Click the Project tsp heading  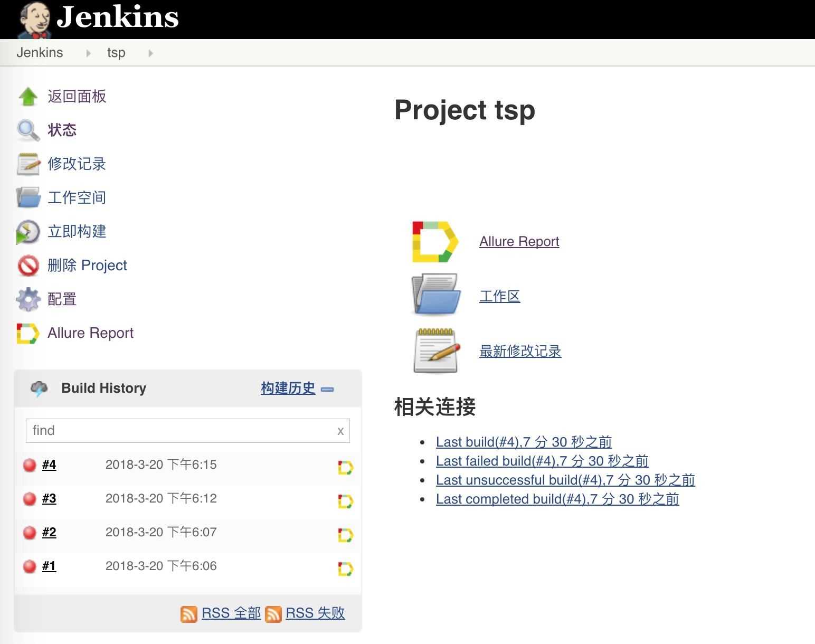pos(465,110)
